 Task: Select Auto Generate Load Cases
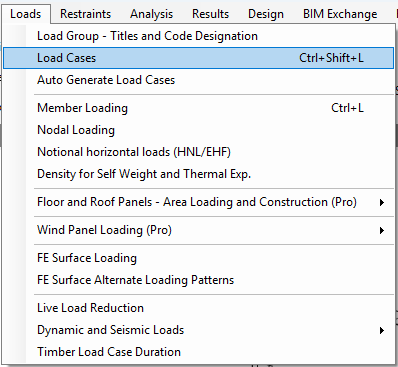tap(198, 80)
